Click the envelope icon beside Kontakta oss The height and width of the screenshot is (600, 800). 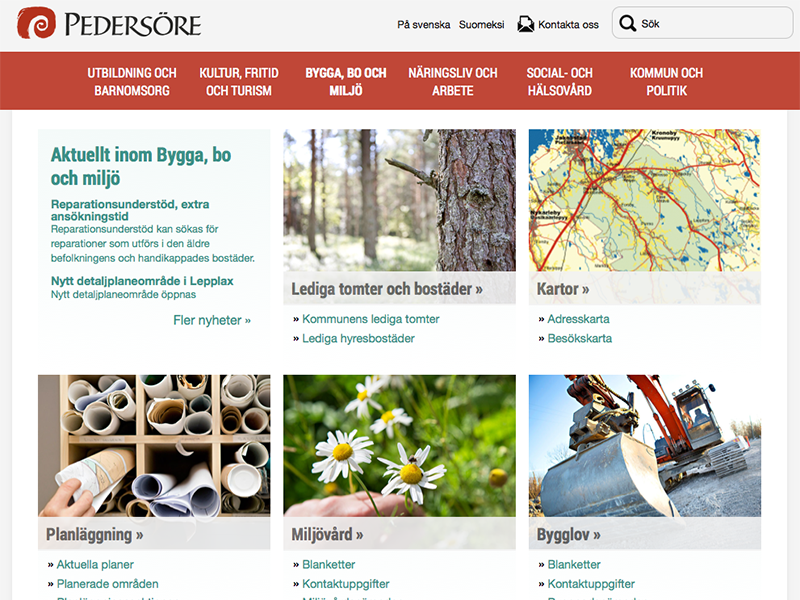click(x=525, y=24)
